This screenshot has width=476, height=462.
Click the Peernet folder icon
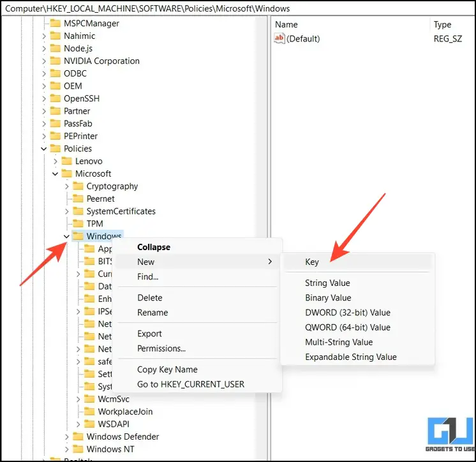pyautogui.click(x=78, y=198)
